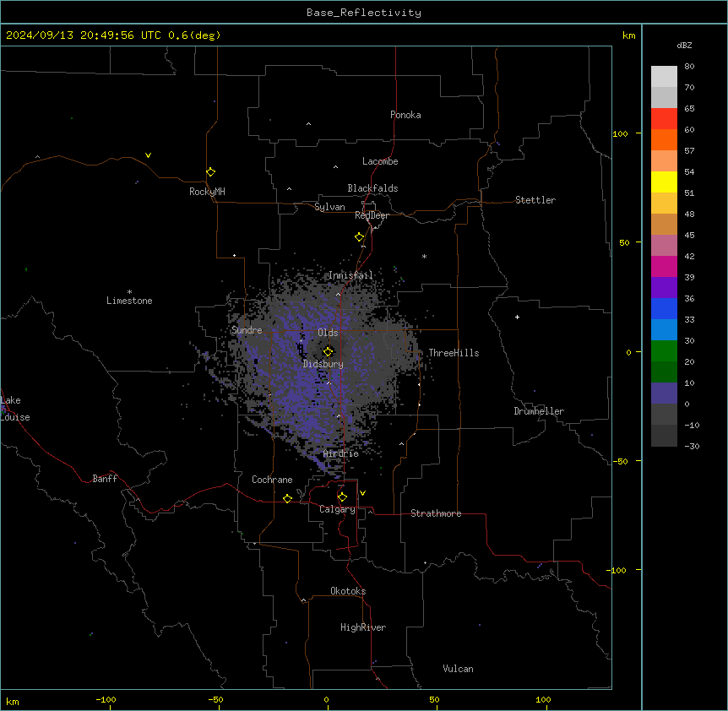This screenshot has height=711, width=728.
Task: Click the yellow diamond marker below Cochrane
Action: point(287,498)
